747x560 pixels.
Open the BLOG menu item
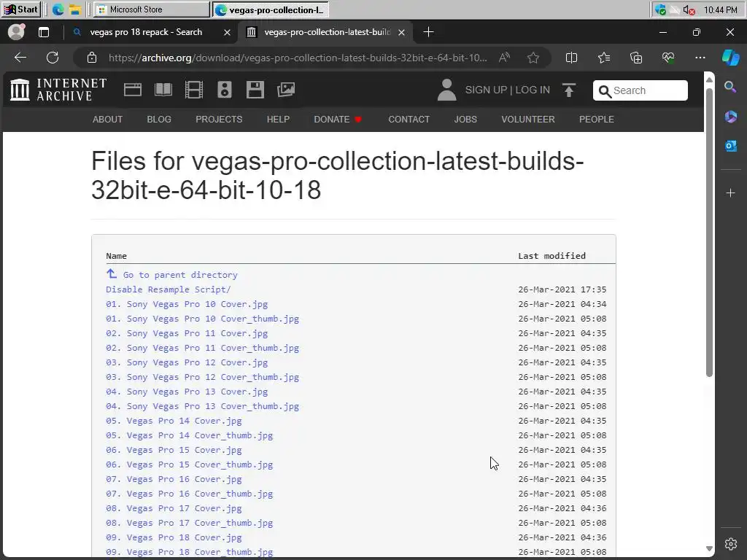pos(158,119)
